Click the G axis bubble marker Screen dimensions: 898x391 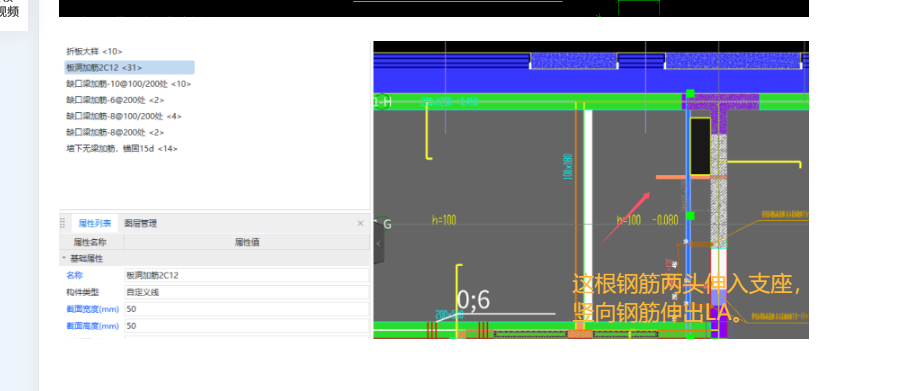(386, 224)
